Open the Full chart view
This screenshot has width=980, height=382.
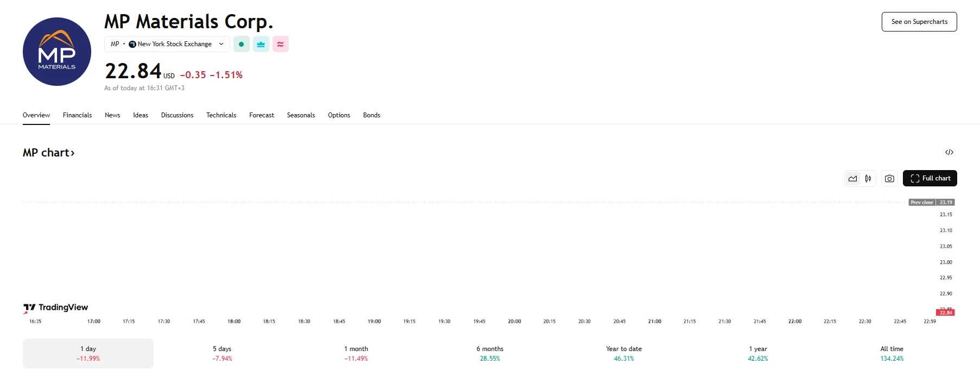point(930,178)
